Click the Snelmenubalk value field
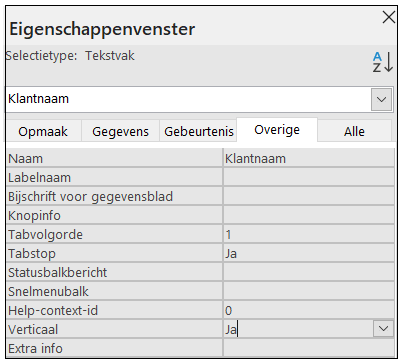Image resolution: width=402 pixels, height=362 pixels. click(309, 291)
